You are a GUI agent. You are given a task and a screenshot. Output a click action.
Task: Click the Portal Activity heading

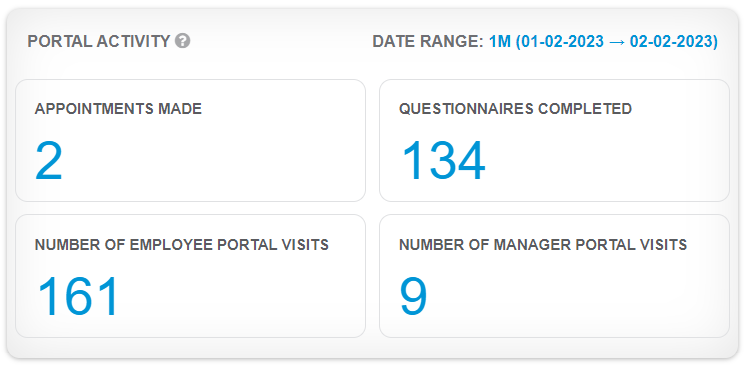pyautogui.click(x=99, y=42)
